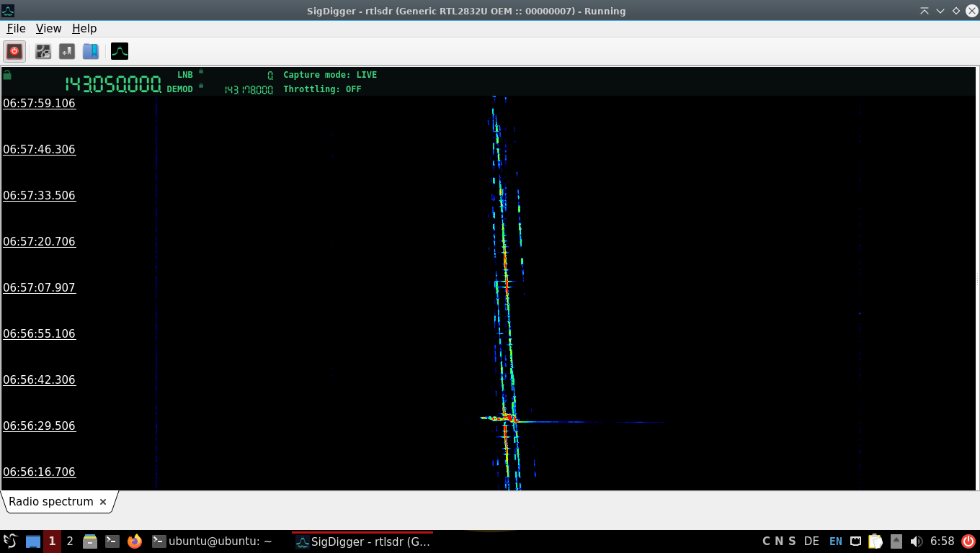
Task: Switch to the Radio spectrum tab
Action: pyautogui.click(x=51, y=502)
